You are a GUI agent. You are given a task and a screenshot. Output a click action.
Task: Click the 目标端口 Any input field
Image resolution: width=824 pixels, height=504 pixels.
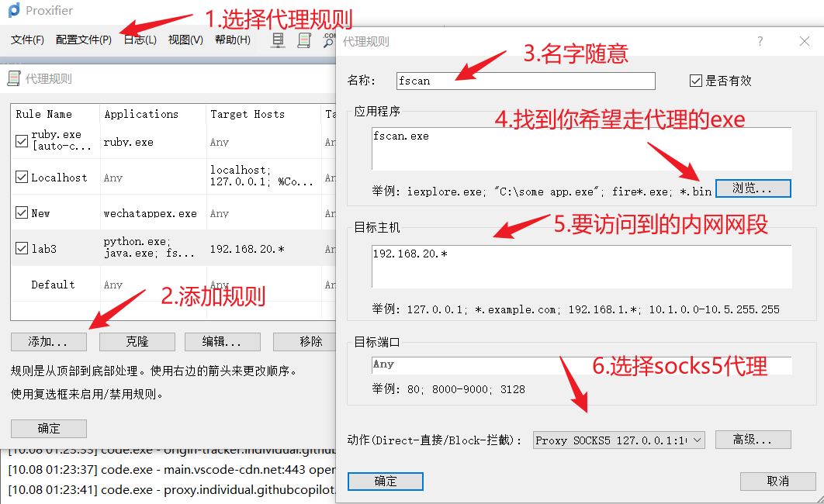pos(581,364)
